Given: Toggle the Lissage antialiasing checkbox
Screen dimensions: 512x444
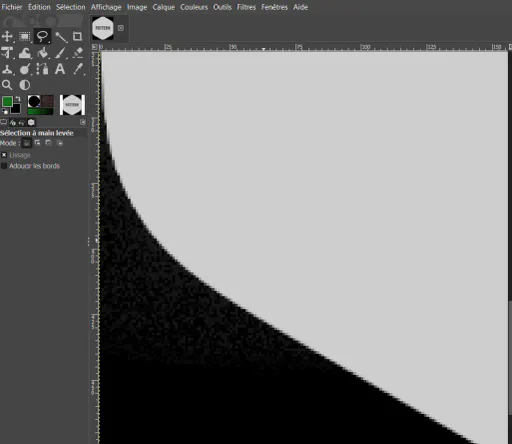Looking at the screenshot, I should tap(4, 155).
